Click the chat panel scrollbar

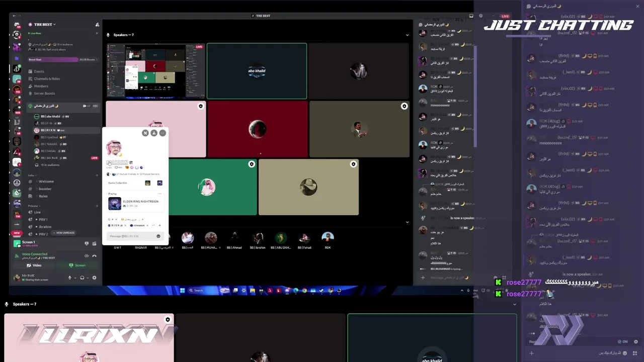coord(474,96)
